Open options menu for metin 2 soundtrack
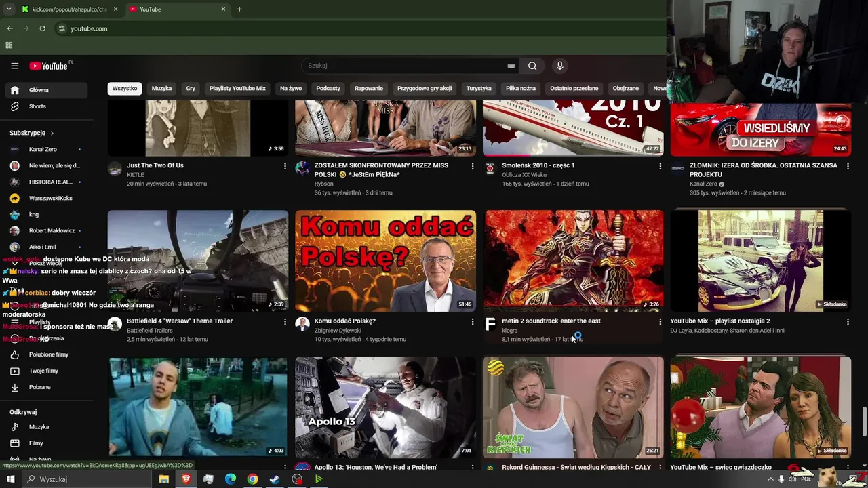868x488 pixels. tap(660, 322)
